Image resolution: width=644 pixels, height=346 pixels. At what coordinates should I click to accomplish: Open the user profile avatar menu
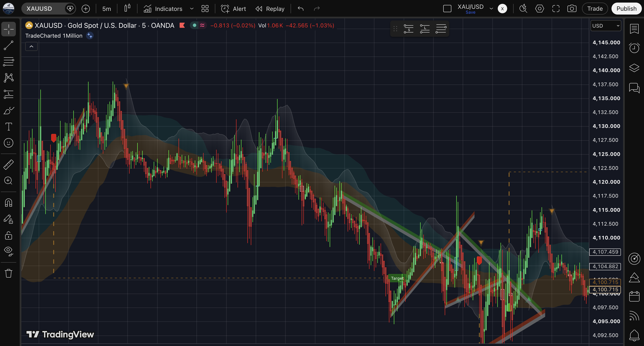coord(9,9)
